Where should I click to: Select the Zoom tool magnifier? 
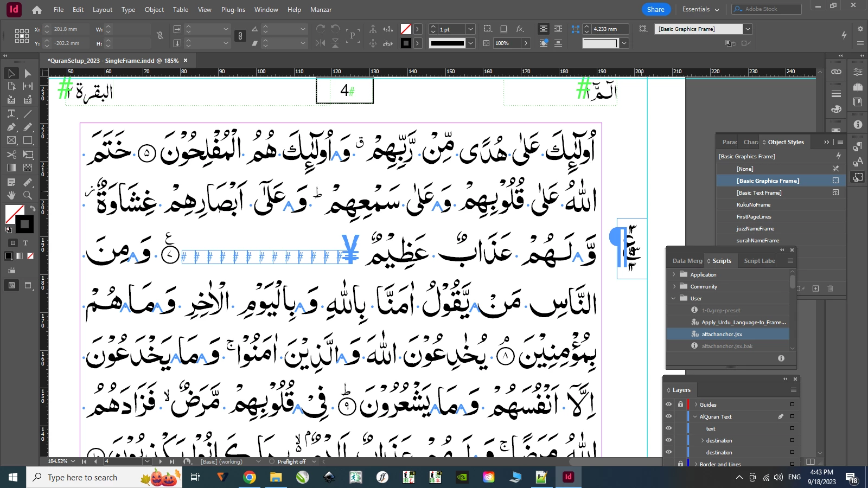point(28,195)
